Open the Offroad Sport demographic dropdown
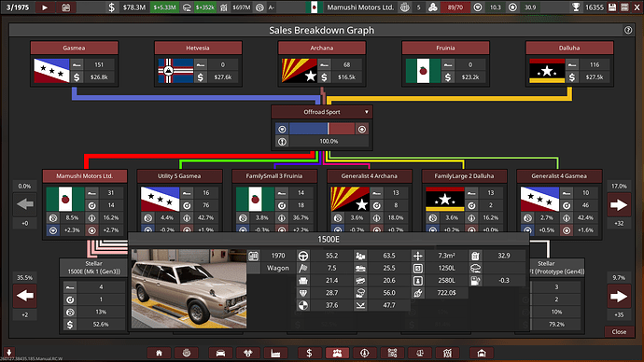 (x=322, y=112)
